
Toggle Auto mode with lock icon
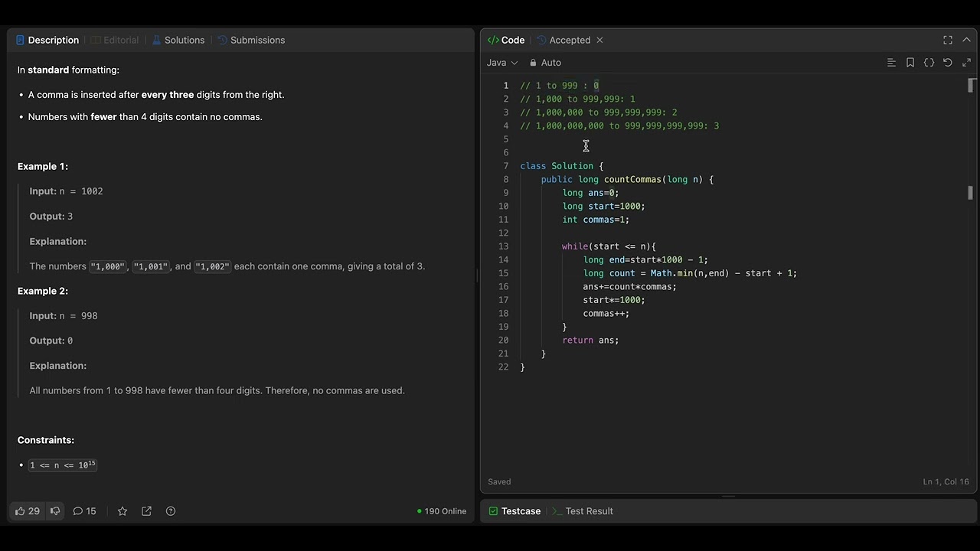pos(545,63)
